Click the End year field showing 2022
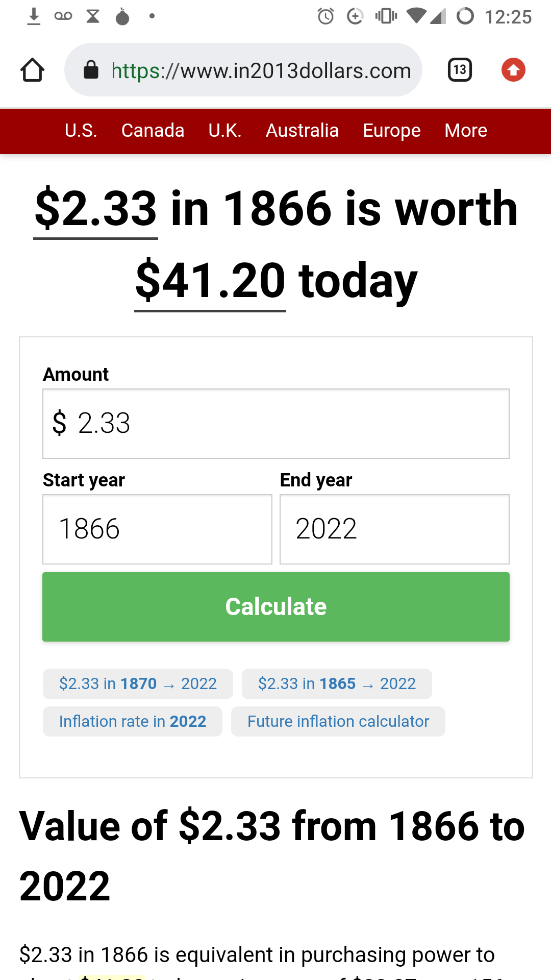Image resolution: width=551 pixels, height=980 pixels. 394,529
